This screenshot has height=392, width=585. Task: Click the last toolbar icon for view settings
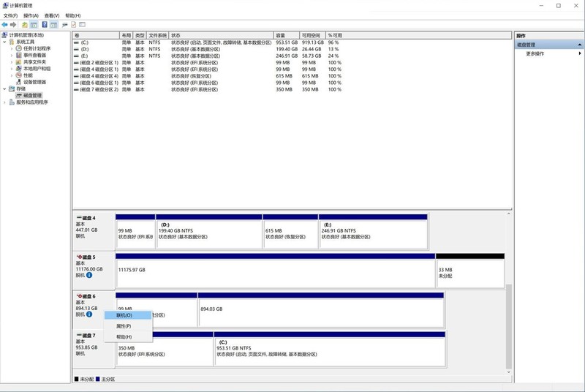click(82, 25)
